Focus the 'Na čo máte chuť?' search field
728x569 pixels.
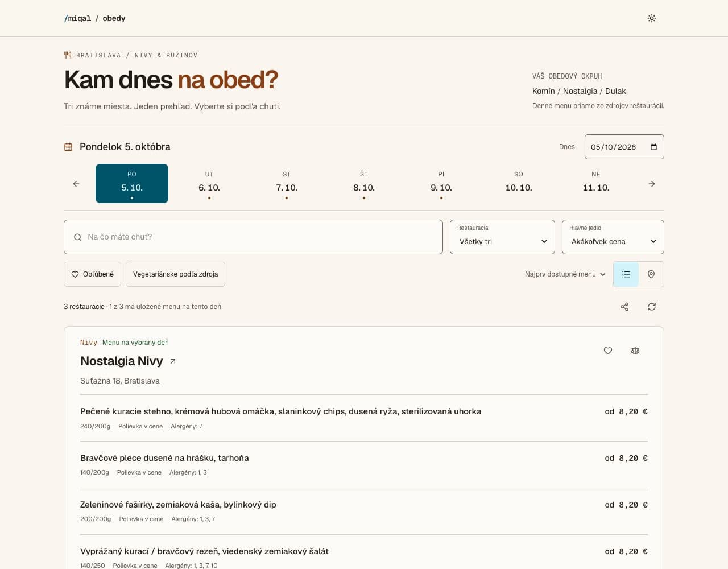click(253, 237)
